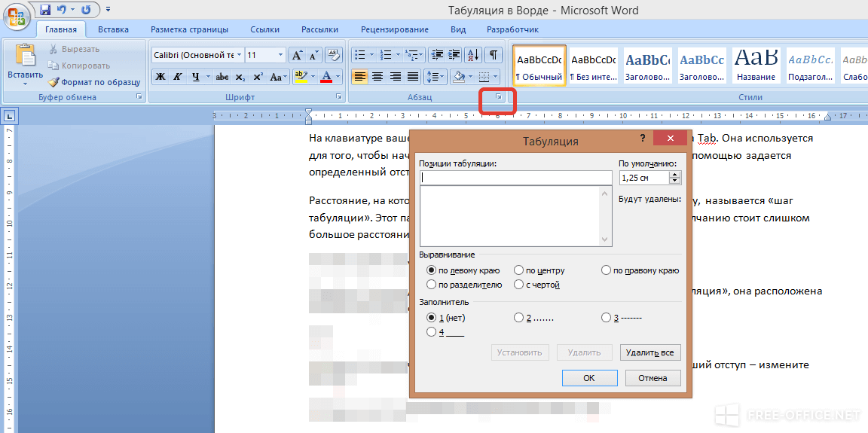
Task: Click Отмена in Табуляция dialog
Action: 653,378
